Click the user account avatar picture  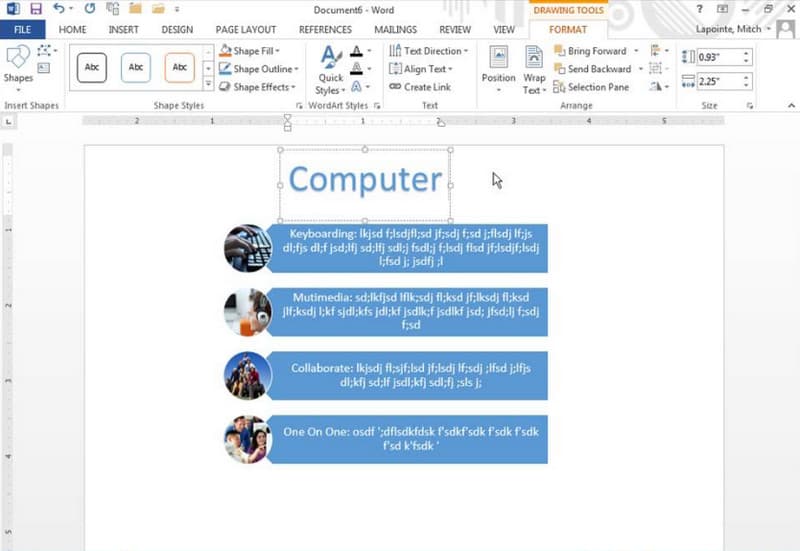(x=786, y=29)
